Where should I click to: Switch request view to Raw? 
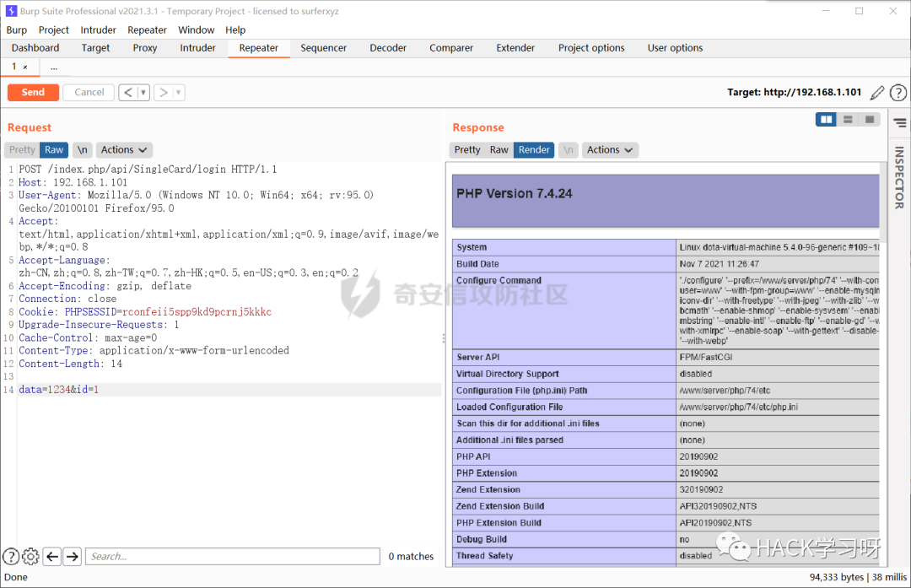coord(54,150)
